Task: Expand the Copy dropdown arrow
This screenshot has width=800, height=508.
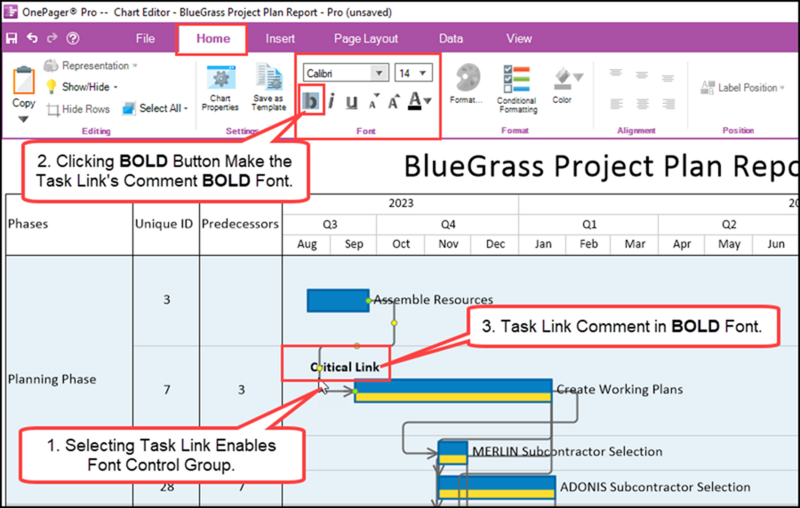Action: [23, 119]
